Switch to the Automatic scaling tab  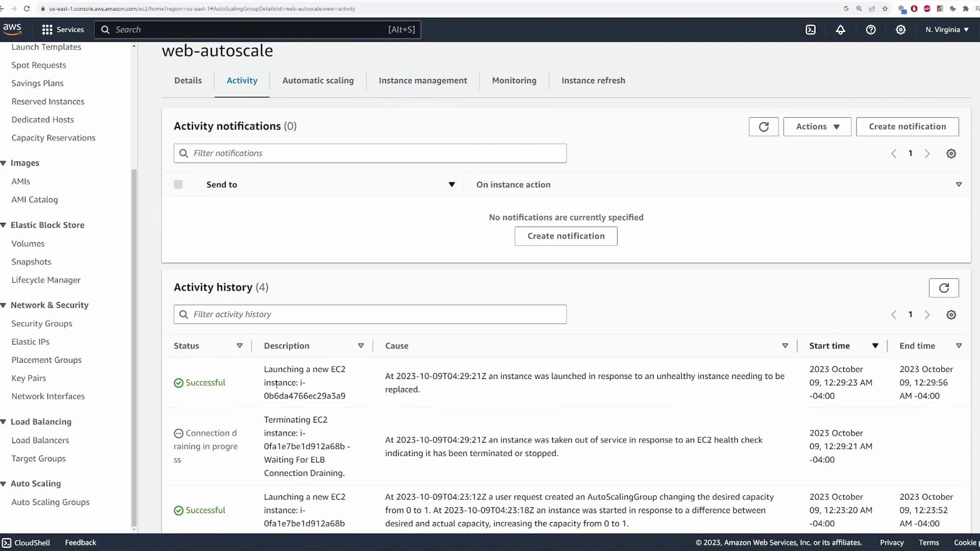click(x=317, y=81)
